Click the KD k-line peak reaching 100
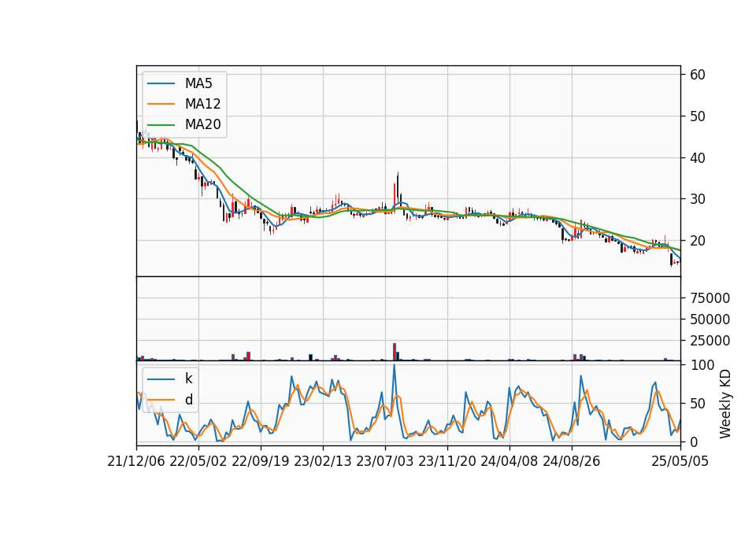Image resolution: width=756 pixels, height=543 pixels. point(395,366)
